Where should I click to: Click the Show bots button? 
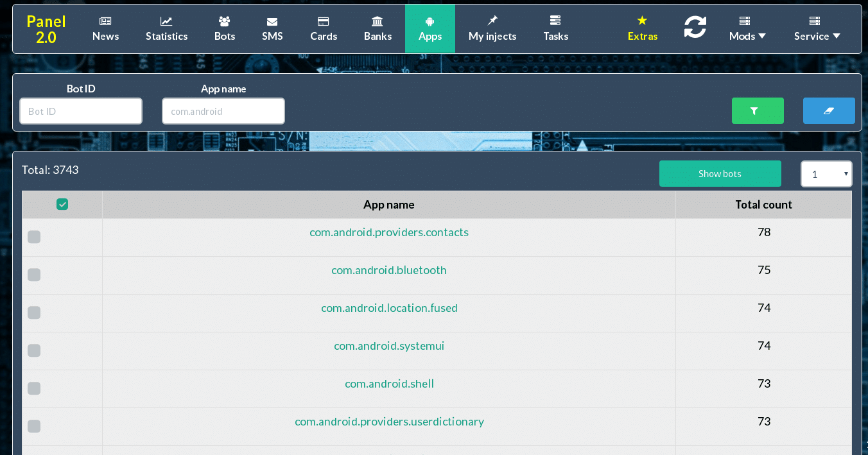pyautogui.click(x=720, y=174)
